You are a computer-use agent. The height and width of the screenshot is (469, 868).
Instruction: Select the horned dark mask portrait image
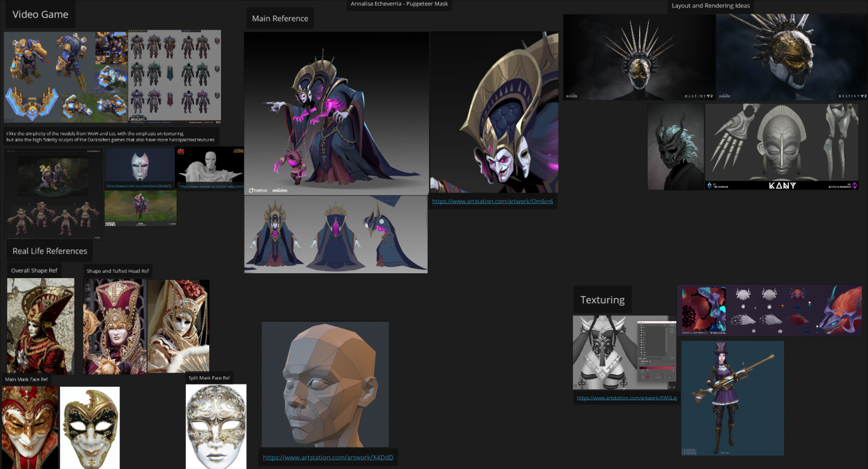(676, 147)
